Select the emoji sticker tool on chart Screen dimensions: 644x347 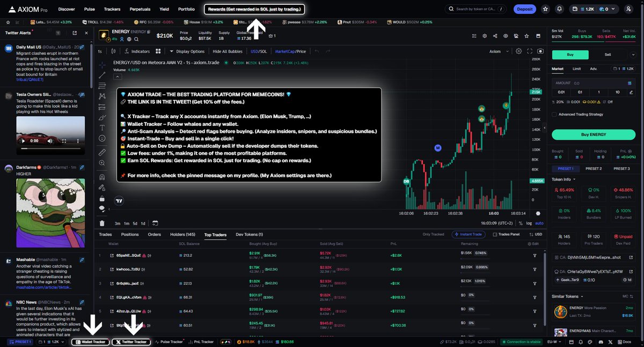point(102,139)
